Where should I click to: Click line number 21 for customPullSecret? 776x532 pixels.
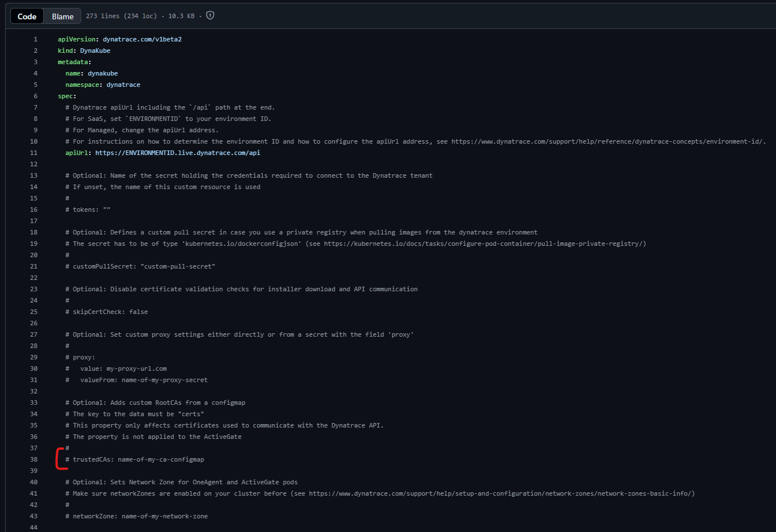(34, 266)
